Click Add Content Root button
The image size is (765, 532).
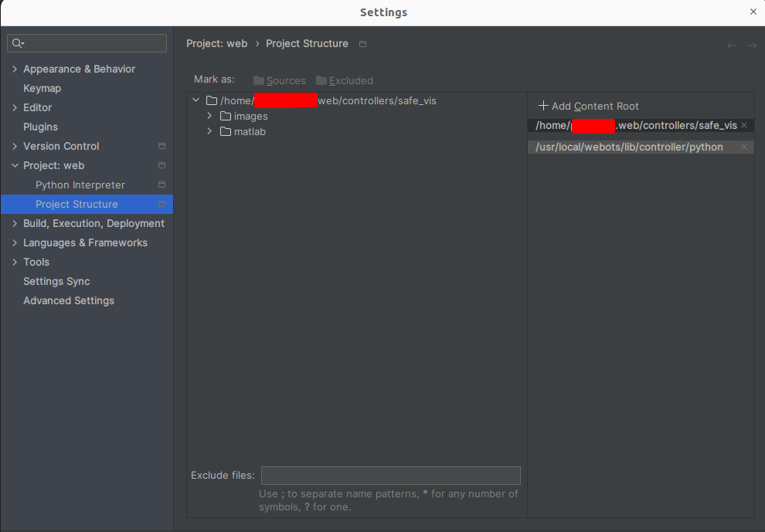point(588,106)
